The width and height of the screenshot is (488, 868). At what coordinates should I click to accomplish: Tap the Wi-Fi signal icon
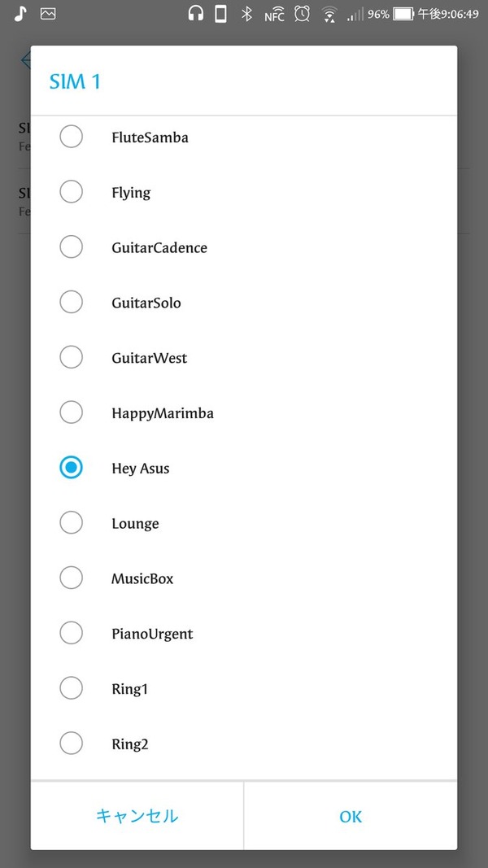click(329, 15)
